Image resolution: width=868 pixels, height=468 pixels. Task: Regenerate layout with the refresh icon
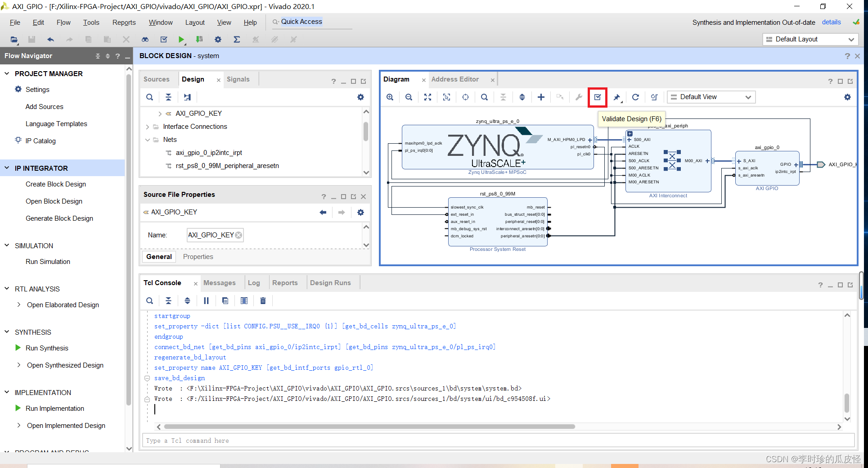point(635,97)
